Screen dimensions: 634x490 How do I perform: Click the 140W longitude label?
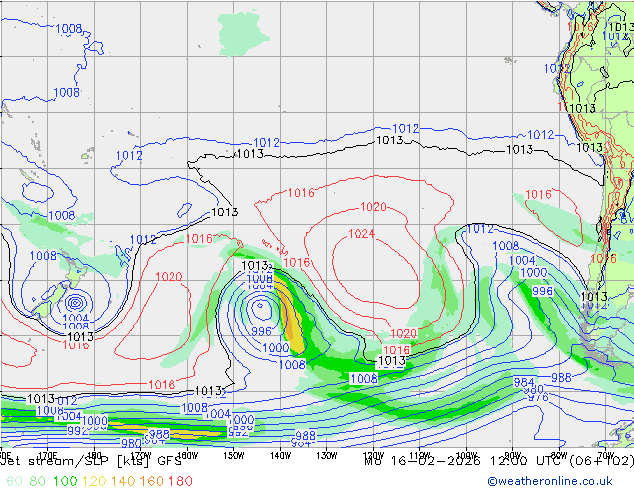[280, 456]
